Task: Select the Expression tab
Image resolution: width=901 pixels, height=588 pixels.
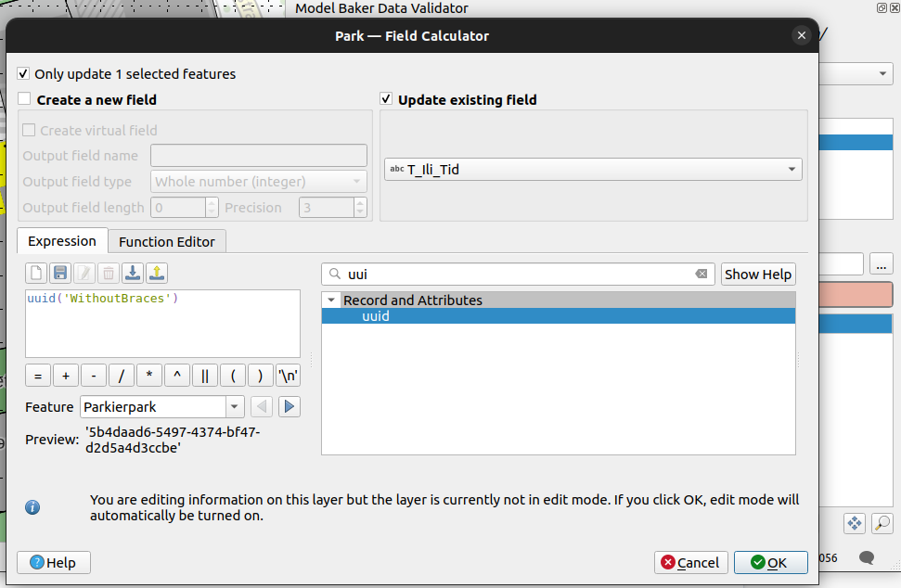Action: click(62, 241)
